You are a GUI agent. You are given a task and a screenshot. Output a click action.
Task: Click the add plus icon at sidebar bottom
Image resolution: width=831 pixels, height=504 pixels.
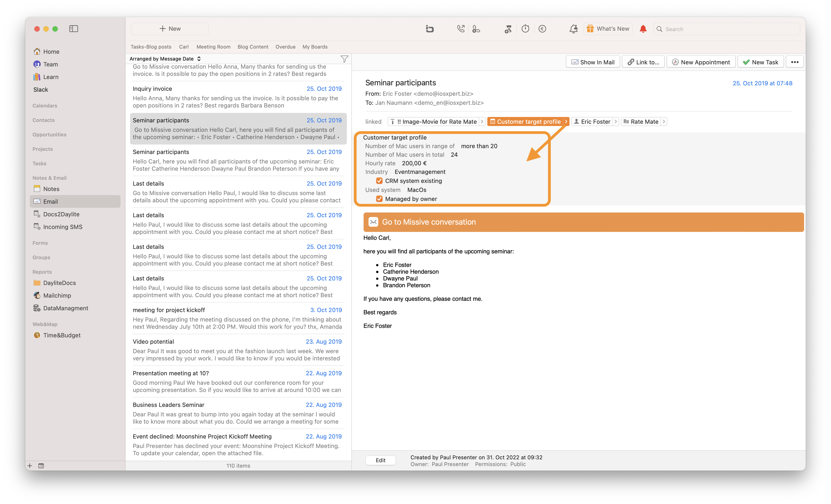coord(30,466)
